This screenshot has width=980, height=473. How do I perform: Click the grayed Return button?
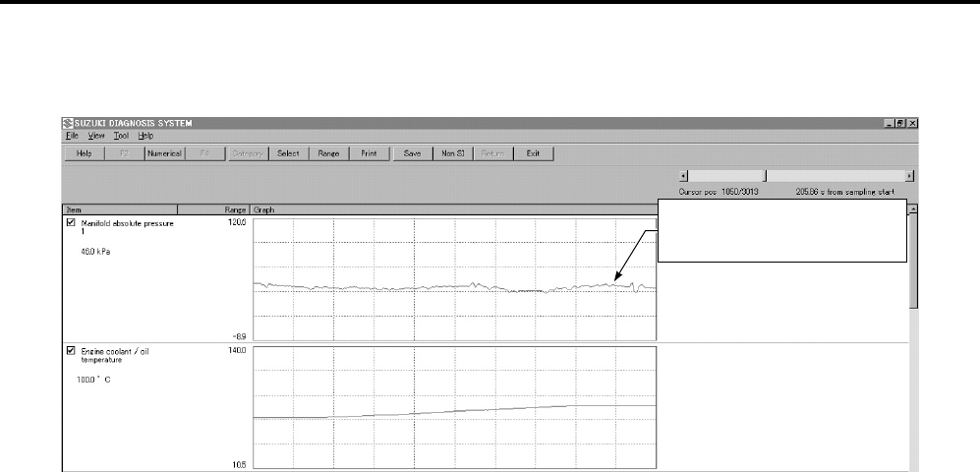point(492,154)
